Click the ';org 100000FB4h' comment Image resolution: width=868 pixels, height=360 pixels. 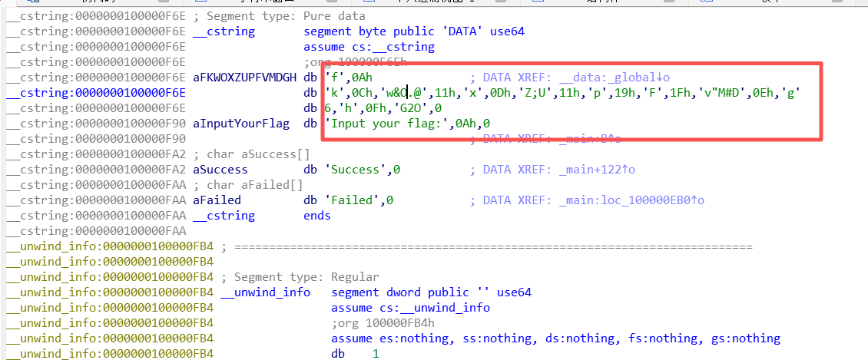tap(383, 323)
